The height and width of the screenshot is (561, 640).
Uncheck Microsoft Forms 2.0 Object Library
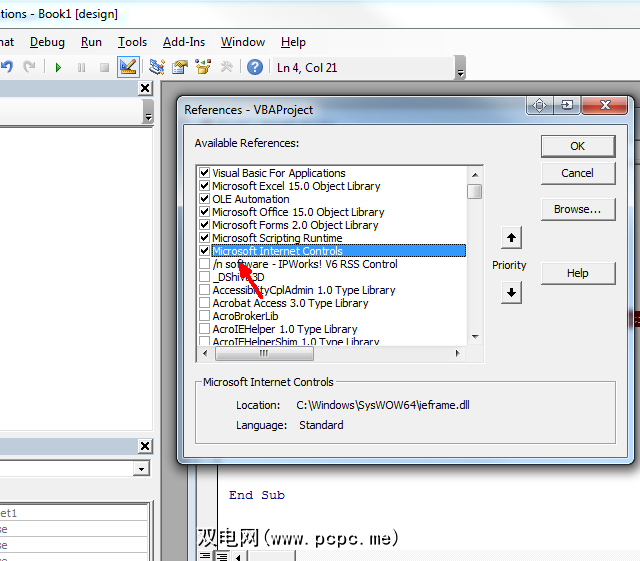click(x=204, y=225)
